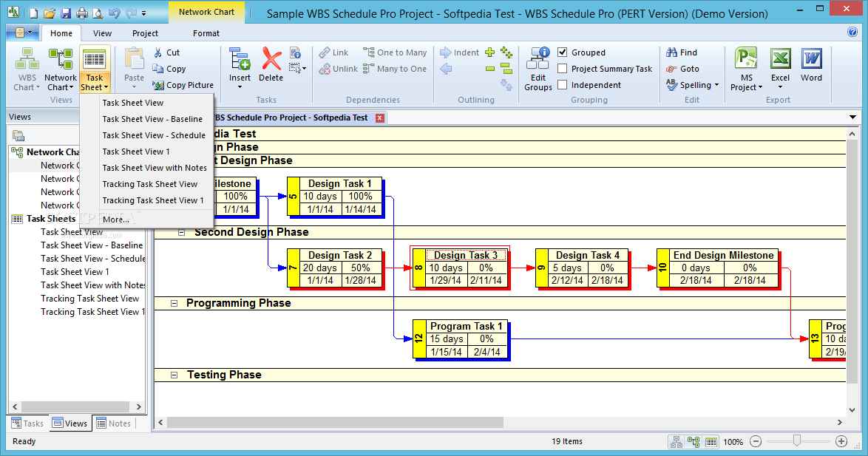Open the document tab list dropdown arrow
868x456 pixels.
click(852, 118)
